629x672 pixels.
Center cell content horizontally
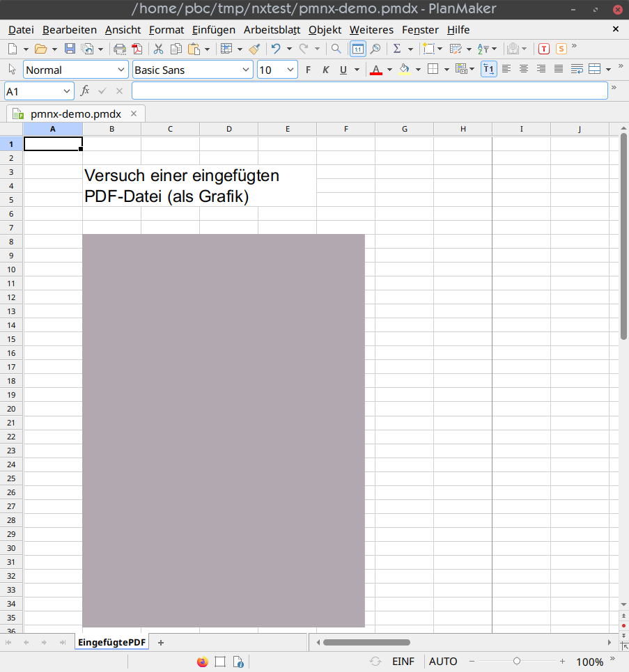(524, 68)
